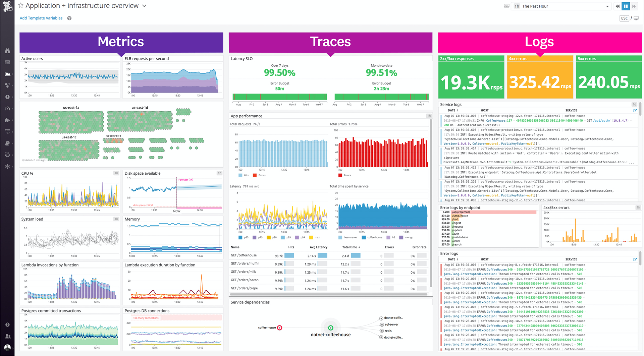Open the Watchdog binoculars icon in the sidebar
Viewport: 644px width, 356px height.
(x=7, y=51)
